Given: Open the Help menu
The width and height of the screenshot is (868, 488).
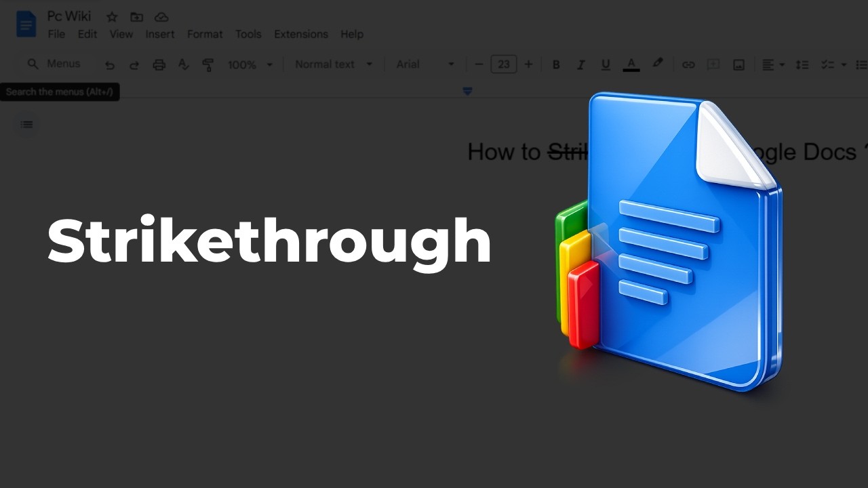Looking at the screenshot, I should [352, 34].
